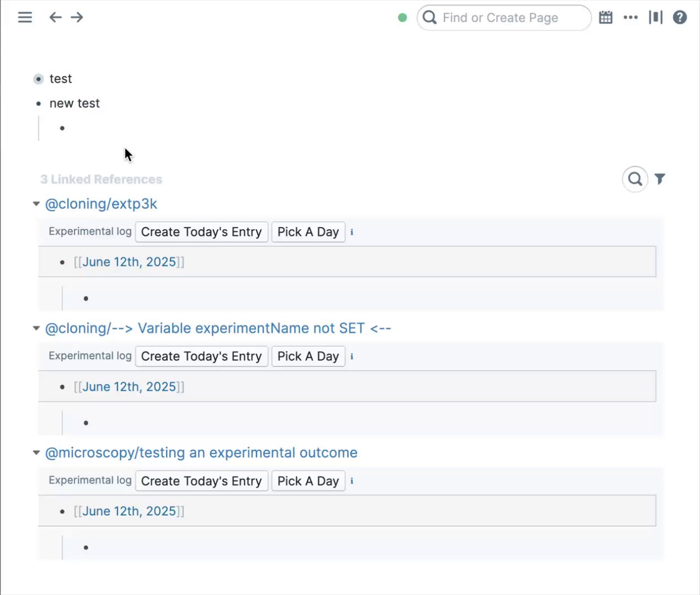Image resolution: width=700 pixels, height=595 pixels.
Task: Go forward with the right arrow
Action: pos(77,18)
